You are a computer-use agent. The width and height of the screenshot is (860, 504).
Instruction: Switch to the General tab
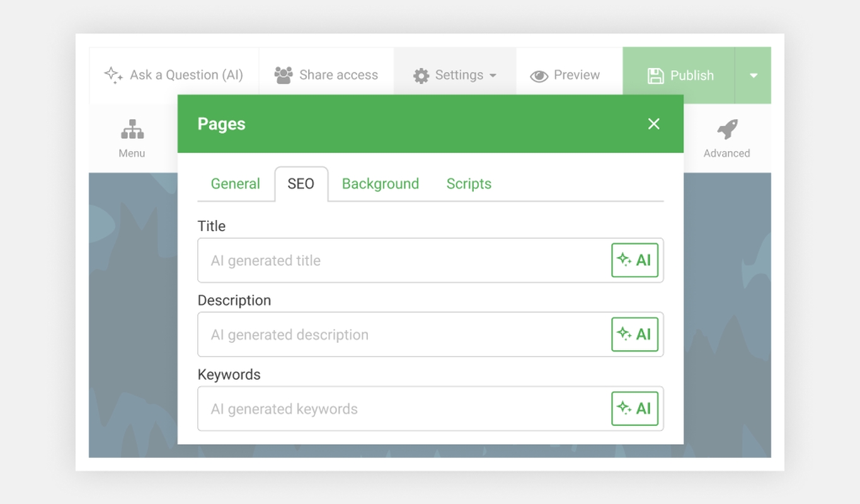click(235, 184)
